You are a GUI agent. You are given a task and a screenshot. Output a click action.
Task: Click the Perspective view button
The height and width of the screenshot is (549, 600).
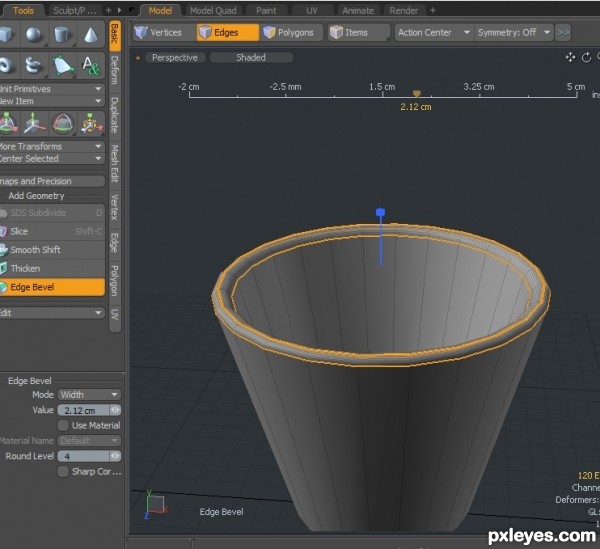tap(175, 57)
